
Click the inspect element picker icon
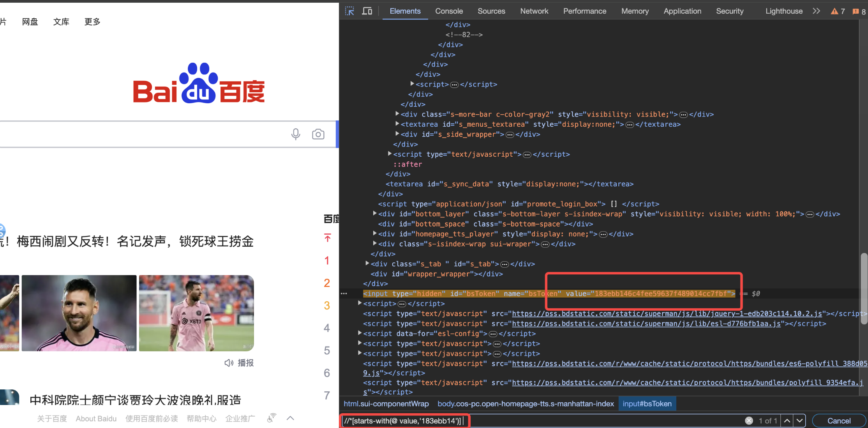click(x=349, y=11)
